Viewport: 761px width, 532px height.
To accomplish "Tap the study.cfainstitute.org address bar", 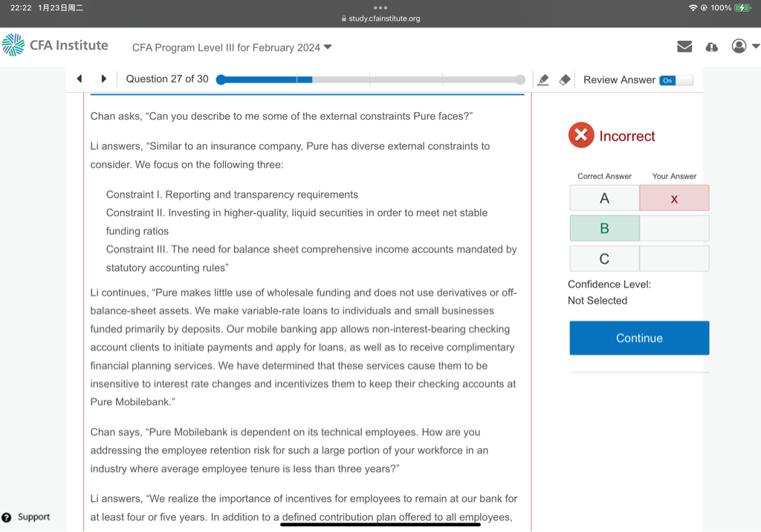I will point(380,19).
